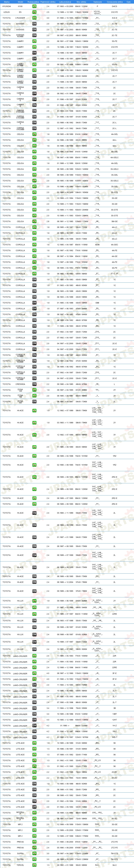Click the diesel ON icon in the CRESSIDA row
This screenshot has height=868, width=134.
(x=34, y=384)
